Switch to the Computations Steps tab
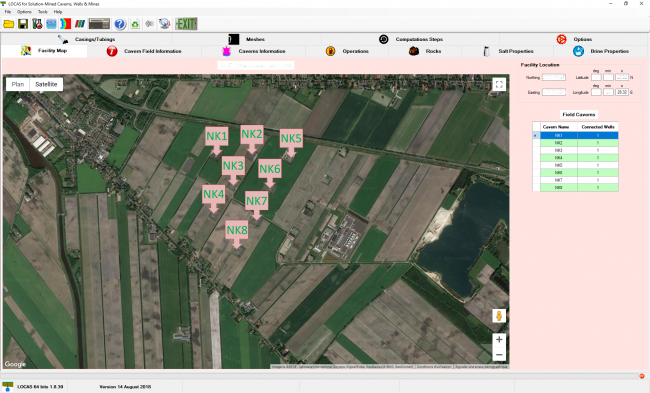 [410, 39]
